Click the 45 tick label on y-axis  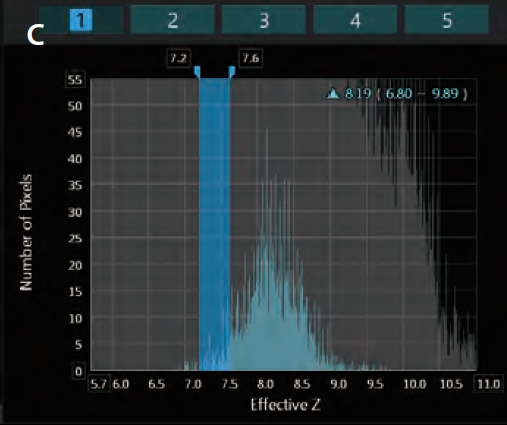point(75,133)
